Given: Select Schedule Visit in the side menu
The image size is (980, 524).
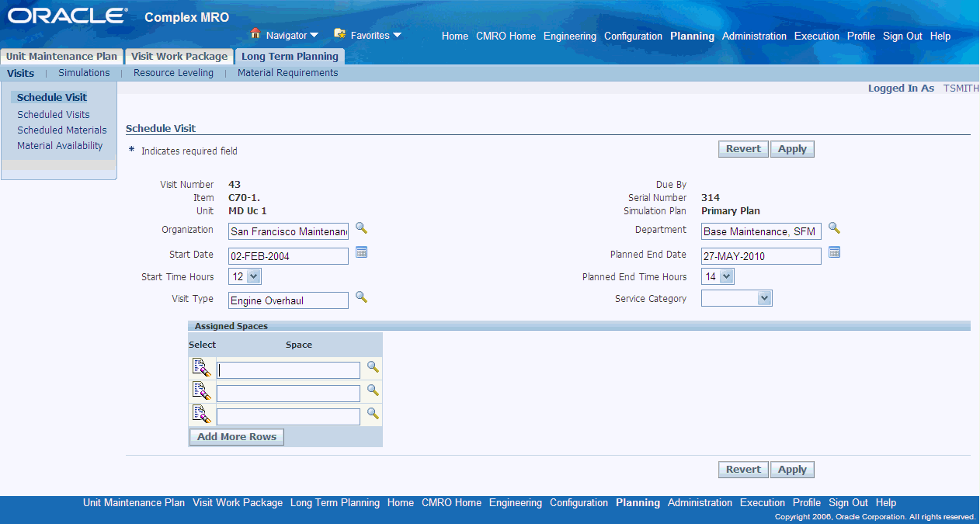Looking at the screenshot, I should tap(52, 98).
